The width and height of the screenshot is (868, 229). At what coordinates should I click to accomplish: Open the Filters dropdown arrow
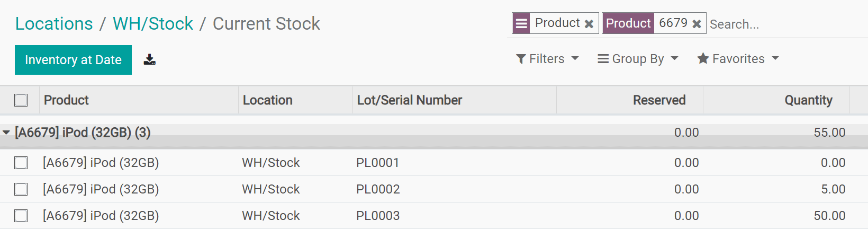point(575,58)
